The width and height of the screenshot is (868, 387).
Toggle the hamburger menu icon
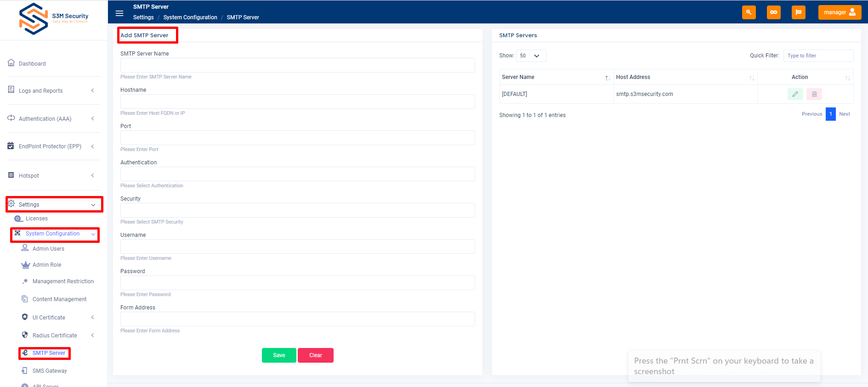pos(119,13)
